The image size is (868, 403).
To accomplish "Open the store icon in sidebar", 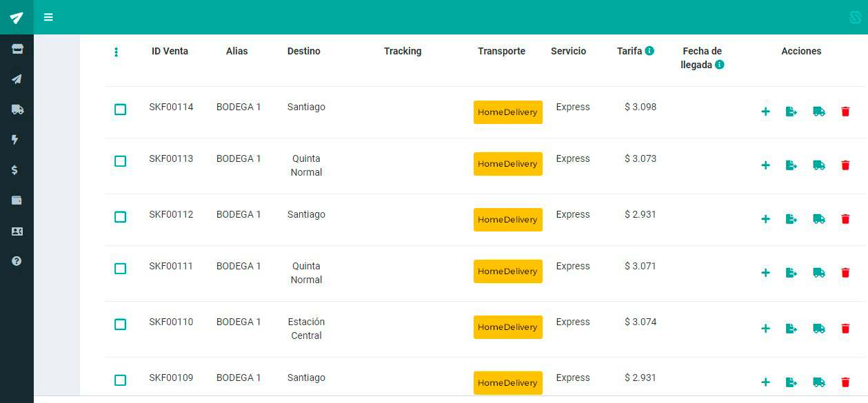I will tap(17, 50).
